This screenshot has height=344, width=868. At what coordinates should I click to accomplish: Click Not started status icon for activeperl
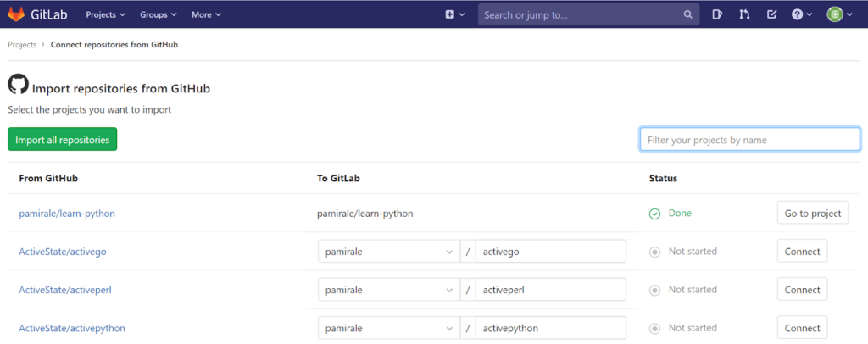[655, 291]
